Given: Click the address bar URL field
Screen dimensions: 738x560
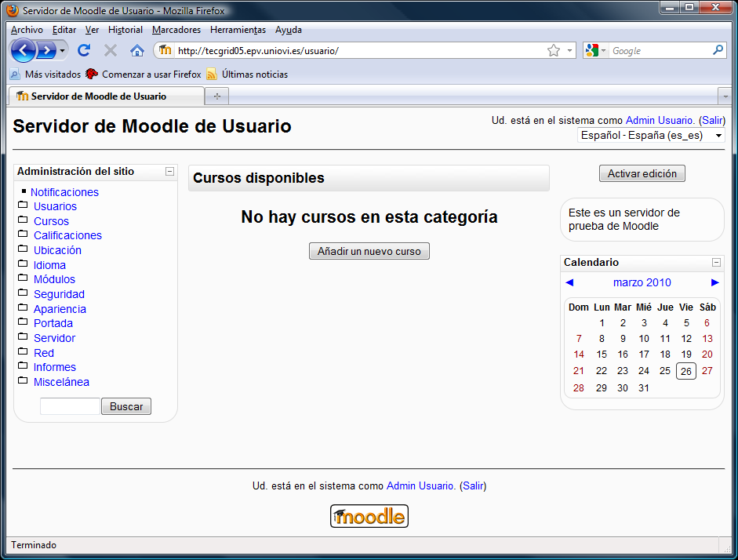Looking at the screenshot, I should coord(360,50).
